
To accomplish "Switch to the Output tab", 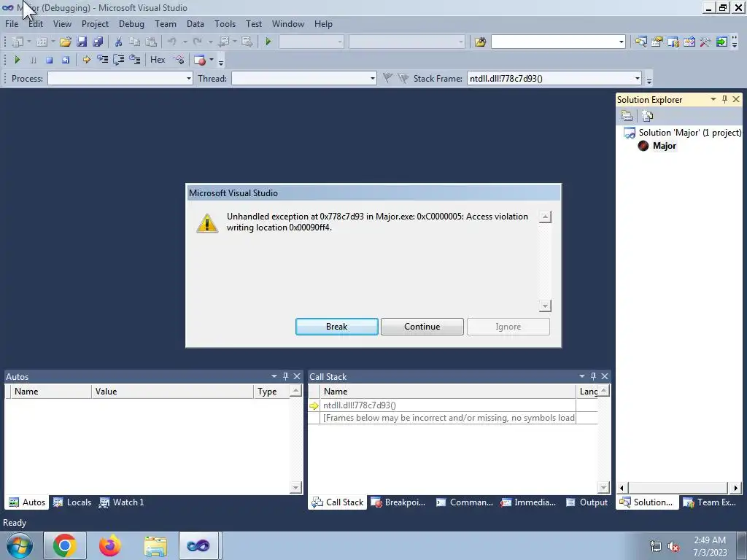I will coord(587,502).
